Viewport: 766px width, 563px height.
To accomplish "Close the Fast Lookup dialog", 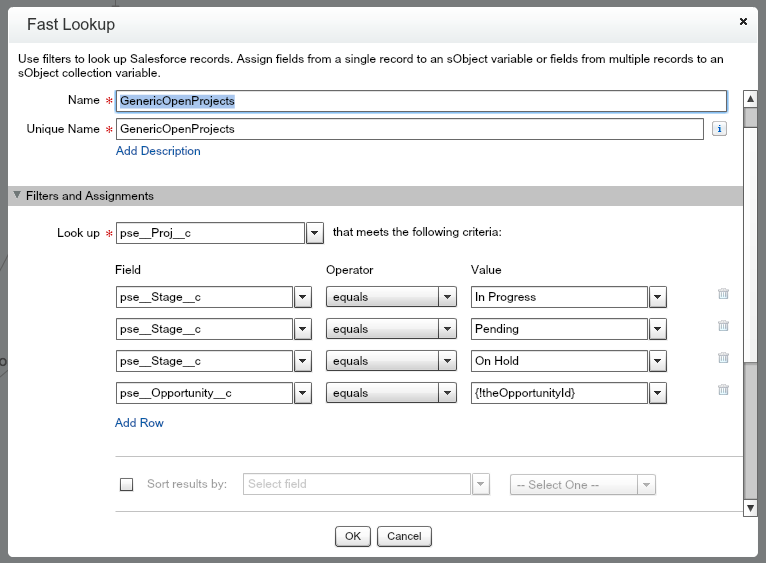I will click(743, 21).
